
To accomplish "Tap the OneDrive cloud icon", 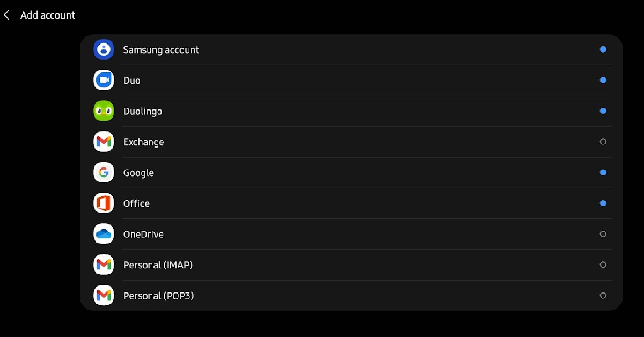I will pos(104,234).
